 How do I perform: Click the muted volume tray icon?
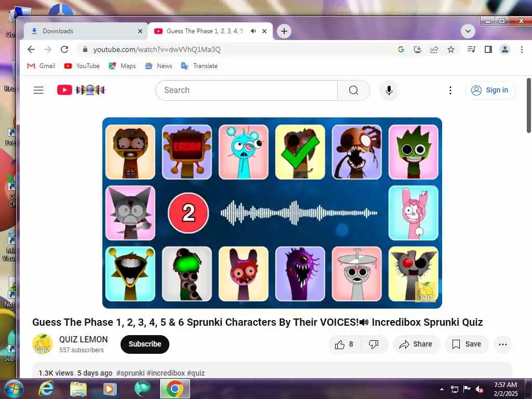pos(480,389)
